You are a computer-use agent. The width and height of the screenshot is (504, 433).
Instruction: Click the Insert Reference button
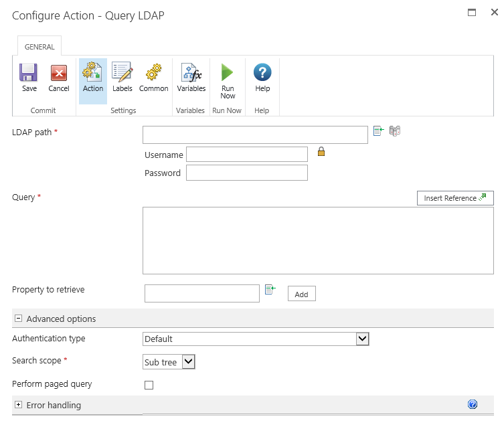(x=455, y=198)
